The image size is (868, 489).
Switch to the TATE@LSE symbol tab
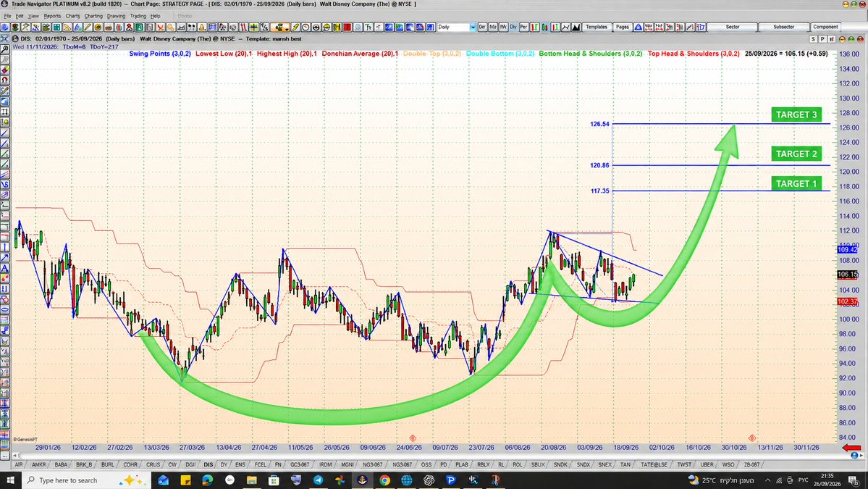click(653, 464)
